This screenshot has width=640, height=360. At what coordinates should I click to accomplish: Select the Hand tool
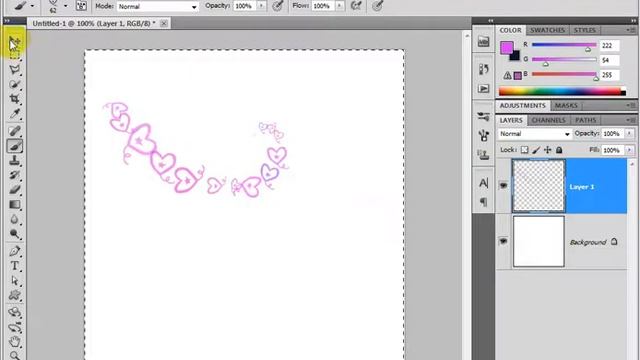click(x=15, y=342)
